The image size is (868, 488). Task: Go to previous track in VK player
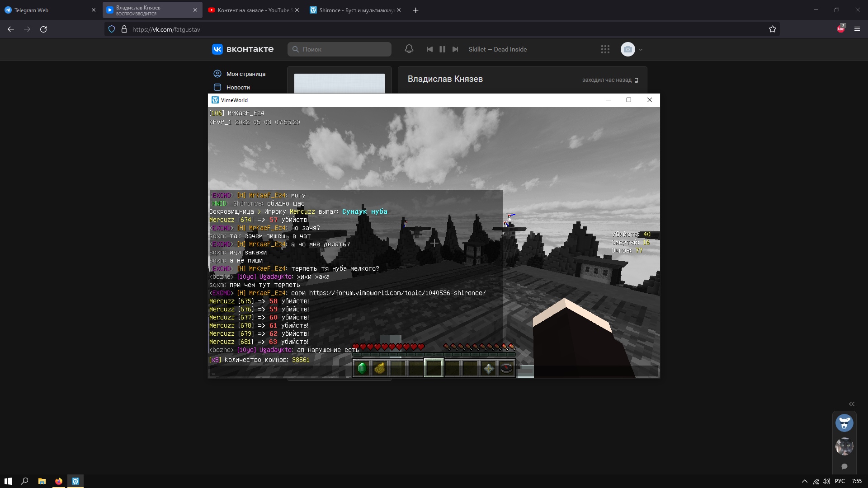click(x=429, y=49)
